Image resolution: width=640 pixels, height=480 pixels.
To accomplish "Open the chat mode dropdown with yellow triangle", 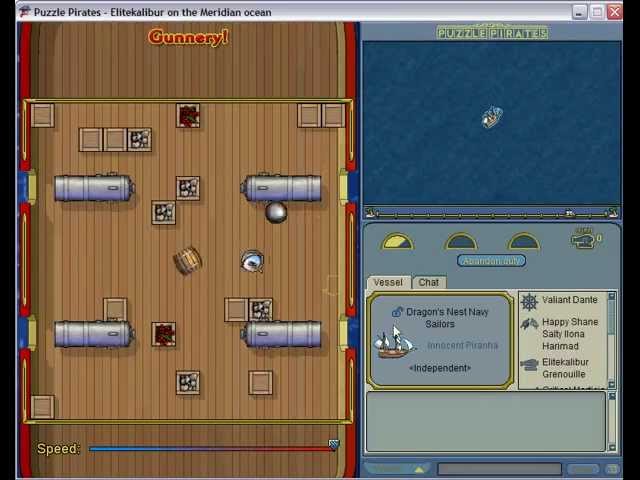I will 396,469.
